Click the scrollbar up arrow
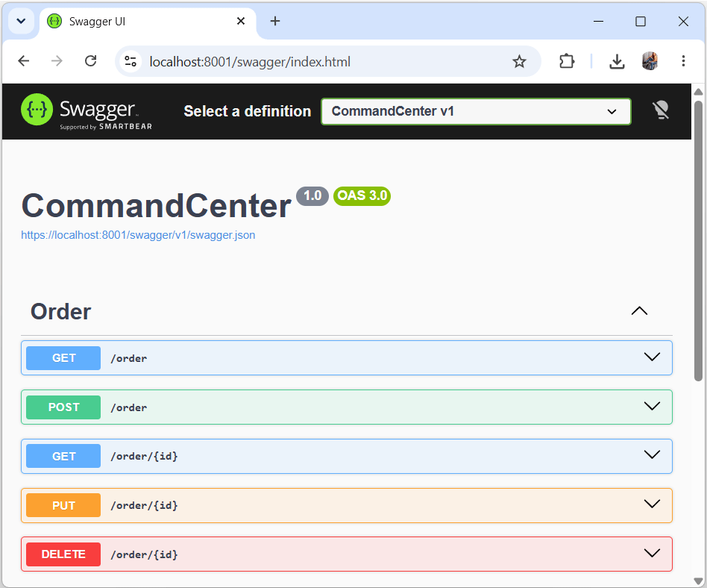The image size is (707, 588). 698,92
